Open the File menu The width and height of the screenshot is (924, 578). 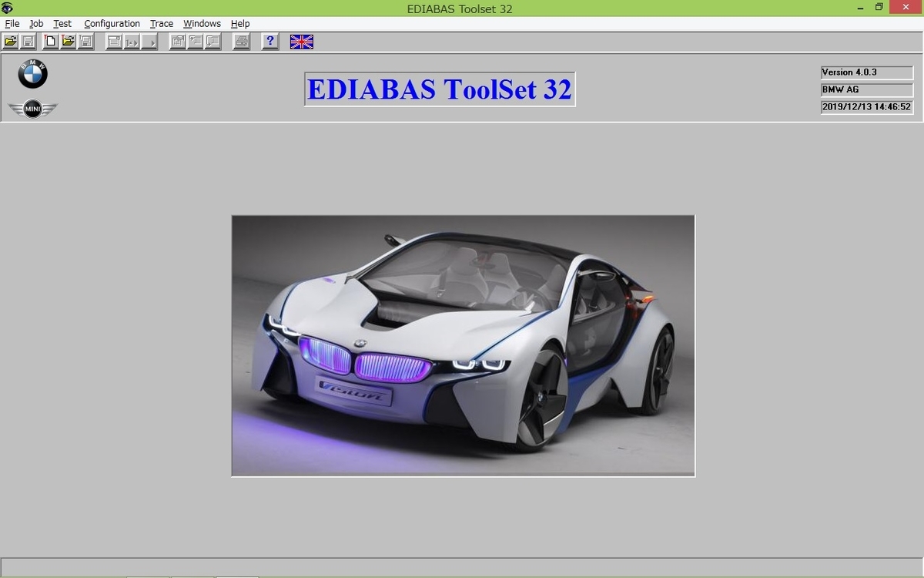[x=12, y=24]
